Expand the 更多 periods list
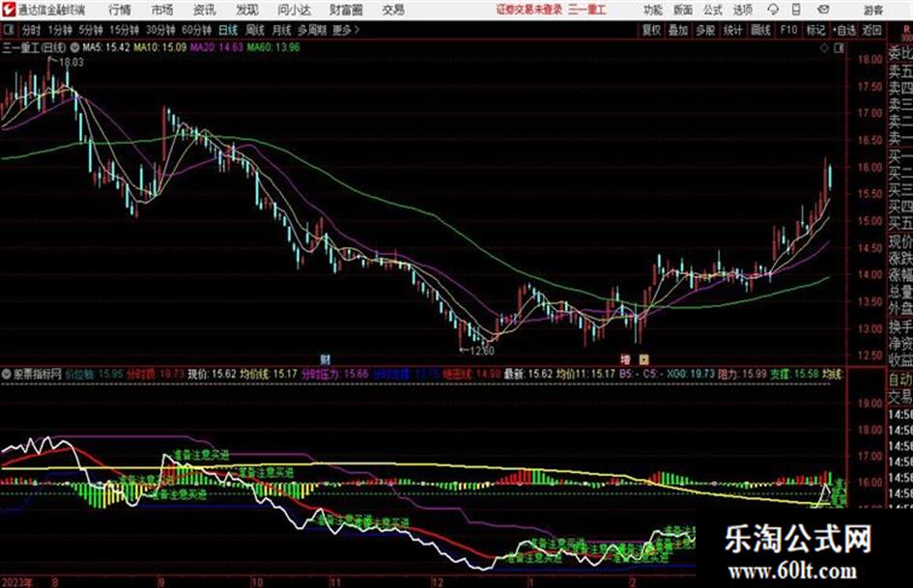 click(346, 30)
